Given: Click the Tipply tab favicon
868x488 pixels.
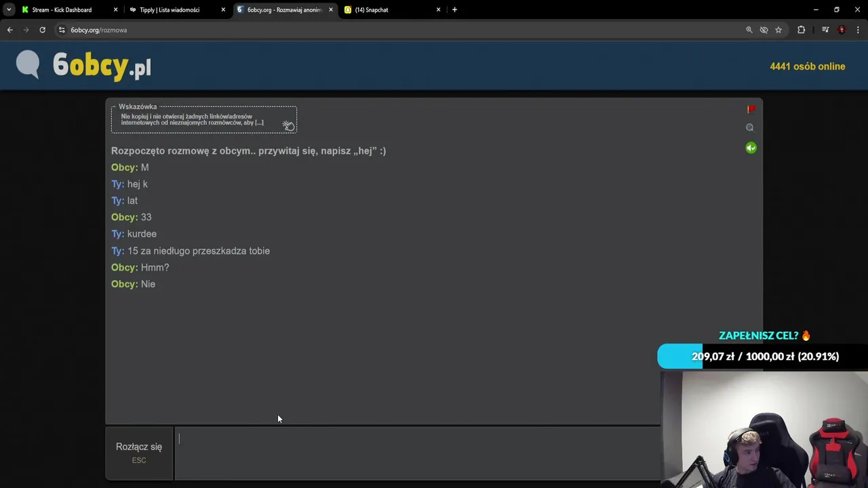Looking at the screenshot, I should point(133,10).
